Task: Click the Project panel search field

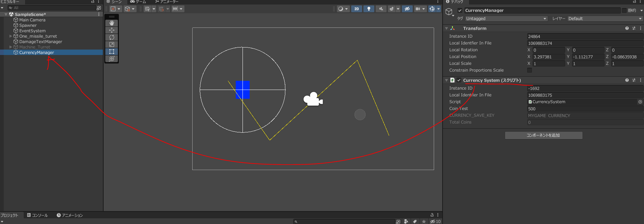Action: [x=344, y=221]
